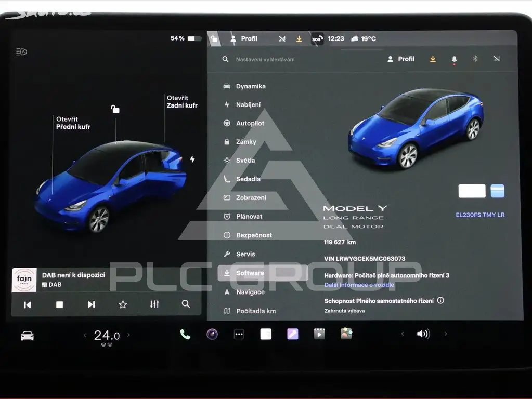Tap the 12:23 clock in status bar
Image resolution: width=532 pixels, height=399 pixels.
click(336, 38)
